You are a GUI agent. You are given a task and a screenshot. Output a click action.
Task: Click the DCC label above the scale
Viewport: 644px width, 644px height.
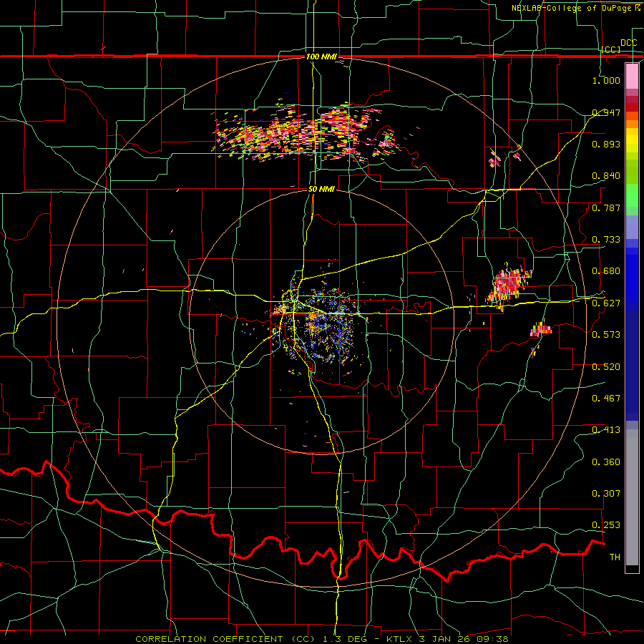click(x=629, y=43)
